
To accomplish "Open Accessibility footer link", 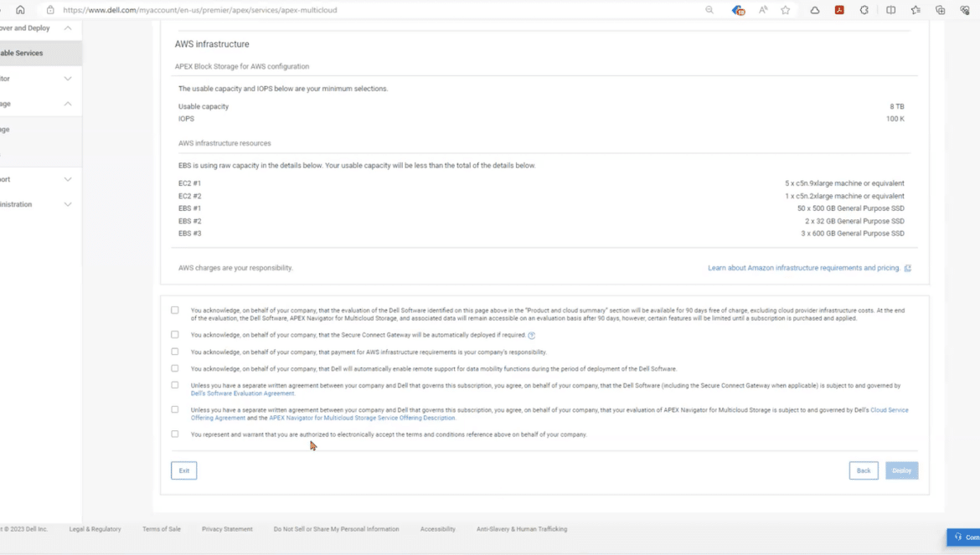I will [437, 529].
